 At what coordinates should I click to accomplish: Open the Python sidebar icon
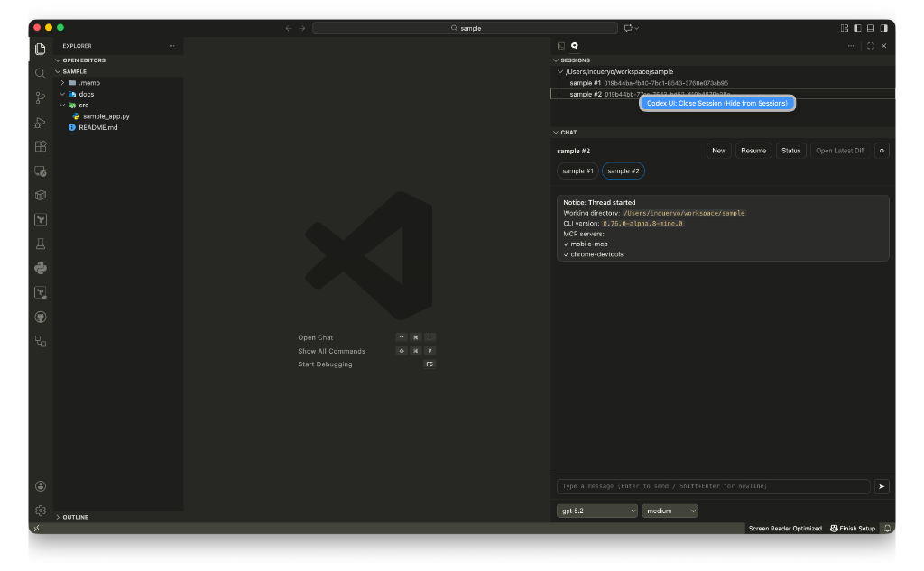pyautogui.click(x=40, y=268)
